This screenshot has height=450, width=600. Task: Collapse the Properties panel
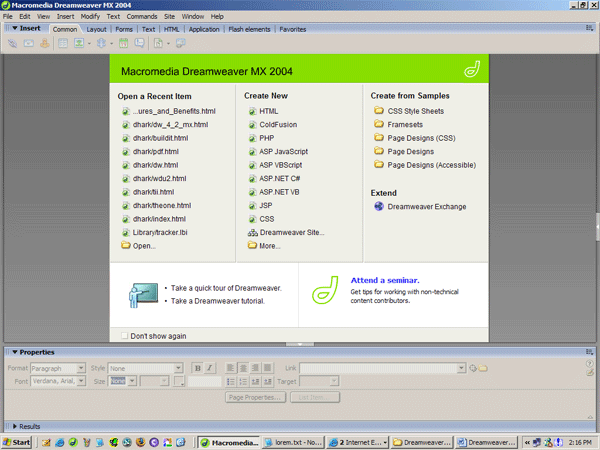coord(15,352)
